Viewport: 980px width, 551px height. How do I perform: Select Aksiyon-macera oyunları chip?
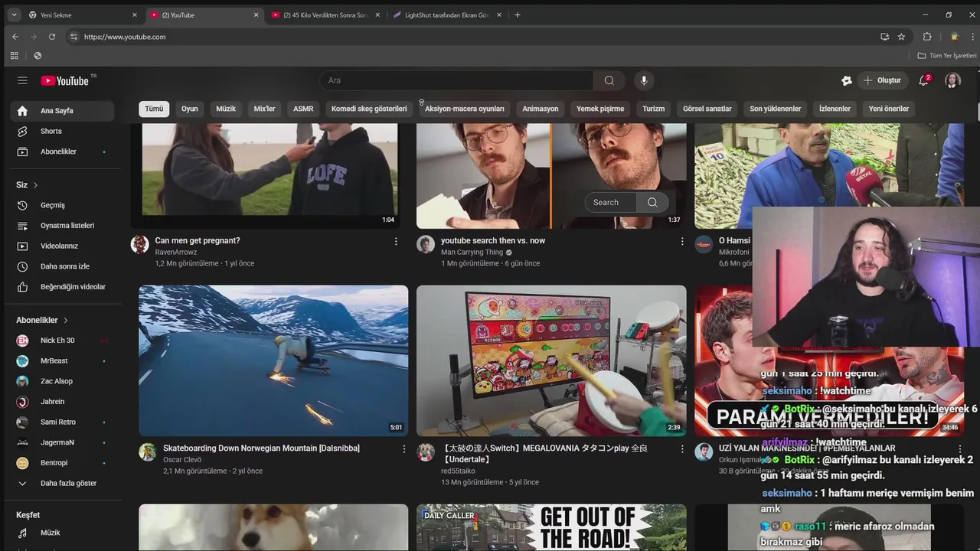pos(465,109)
